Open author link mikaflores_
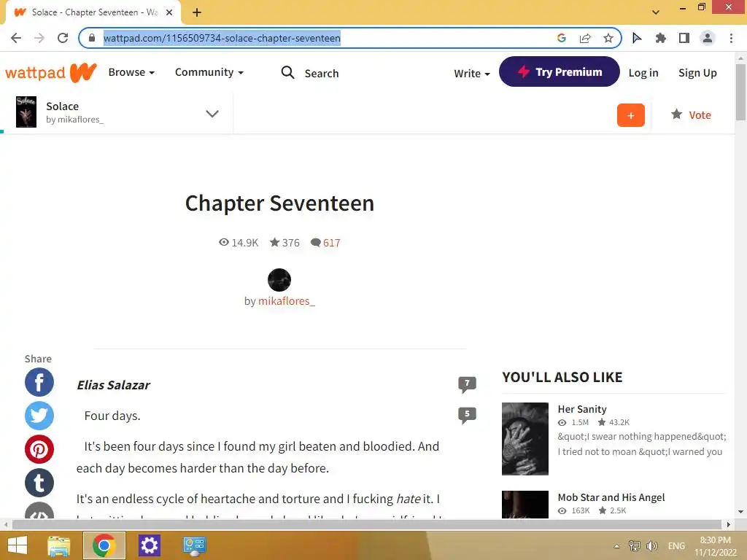Image resolution: width=747 pixels, height=560 pixels. click(286, 301)
